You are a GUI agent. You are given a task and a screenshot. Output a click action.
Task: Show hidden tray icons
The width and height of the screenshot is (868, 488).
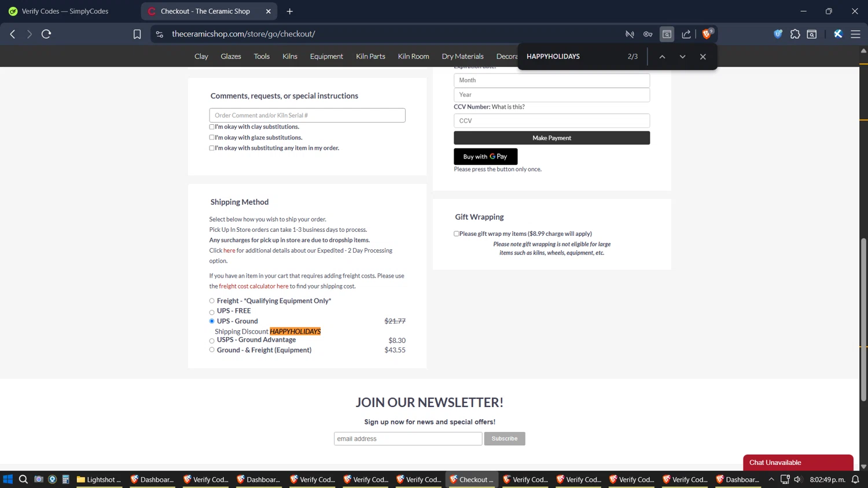pos(771,479)
